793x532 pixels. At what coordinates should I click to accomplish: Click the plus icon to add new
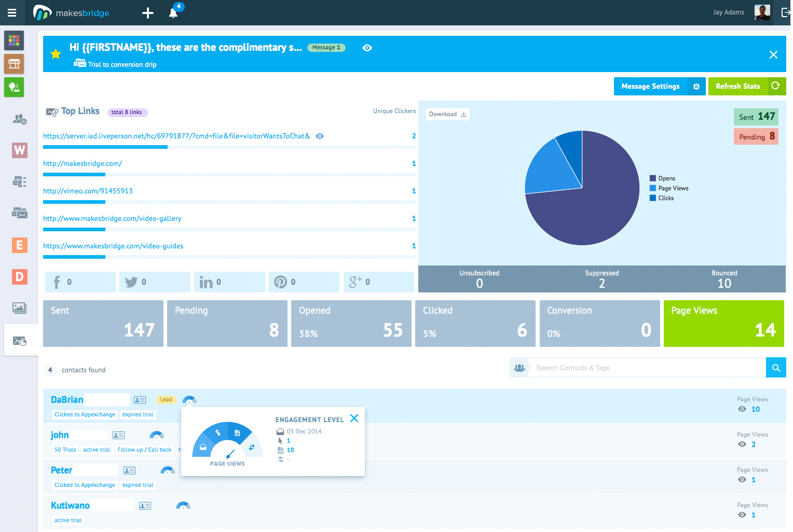pos(148,13)
